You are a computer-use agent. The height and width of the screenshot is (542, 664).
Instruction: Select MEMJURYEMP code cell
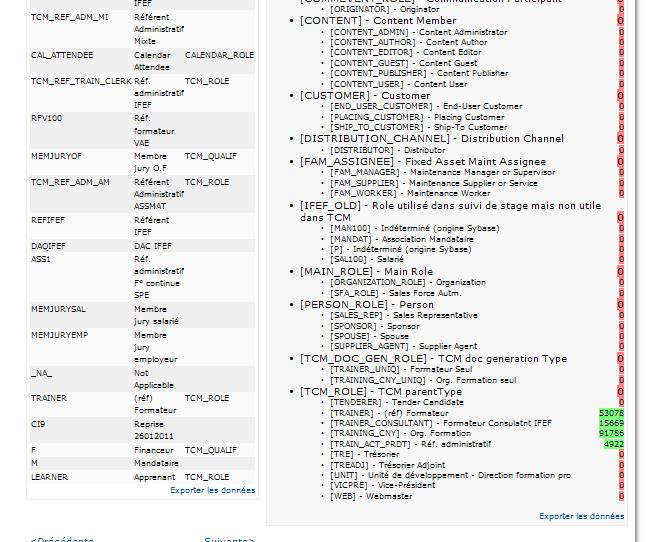pos(59,335)
